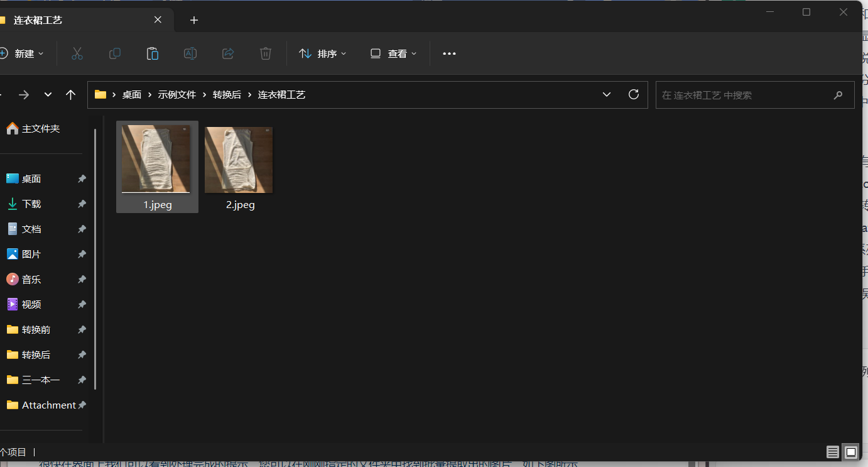Open the see-more ellipsis menu
This screenshot has width=868, height=467.
tap(448, 53)
